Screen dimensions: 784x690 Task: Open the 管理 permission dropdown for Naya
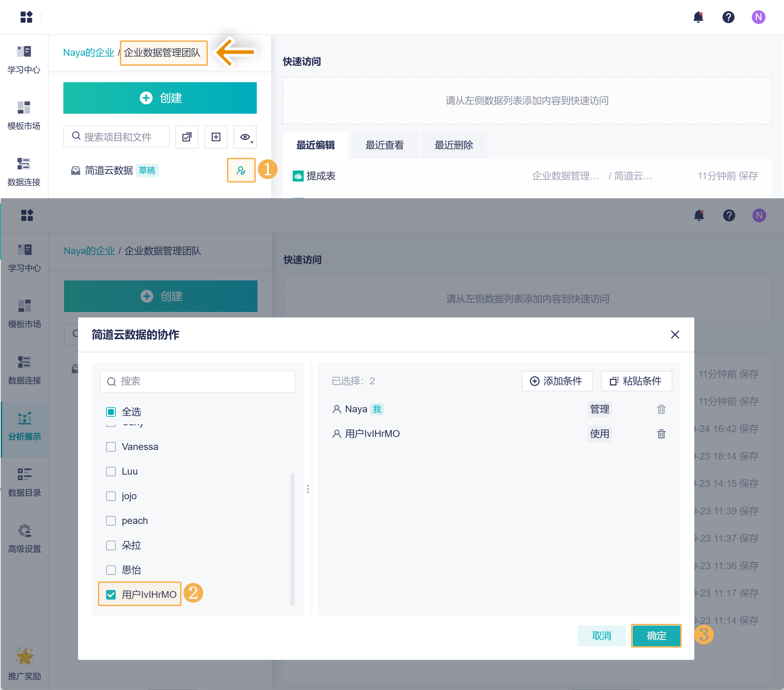click(599, 409)
